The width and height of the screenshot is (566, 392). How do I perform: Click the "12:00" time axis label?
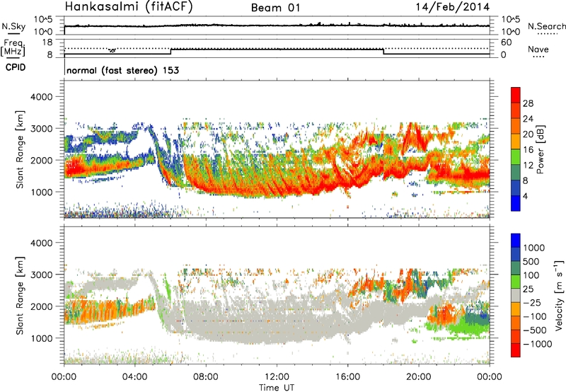pos(277,377)
